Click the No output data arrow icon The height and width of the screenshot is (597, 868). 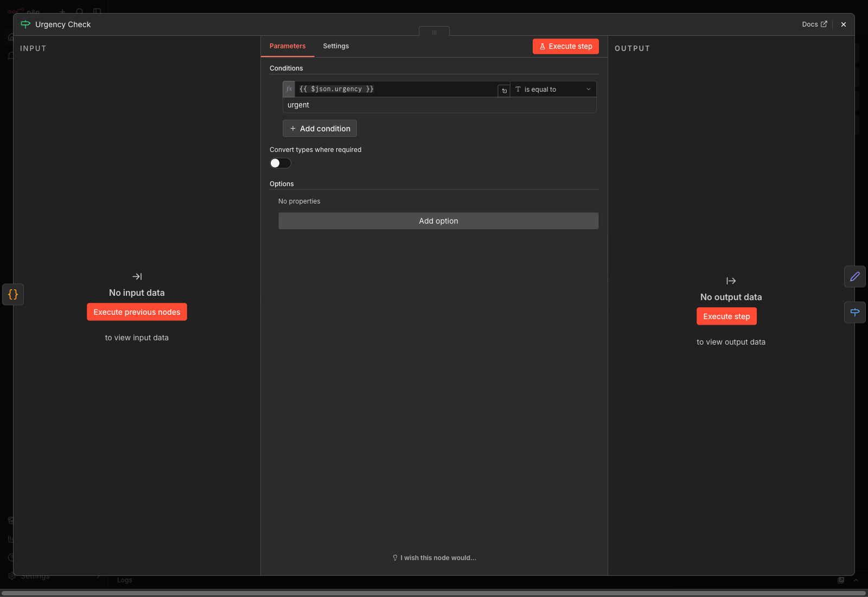pyautogui.click(x=731, y=281)
